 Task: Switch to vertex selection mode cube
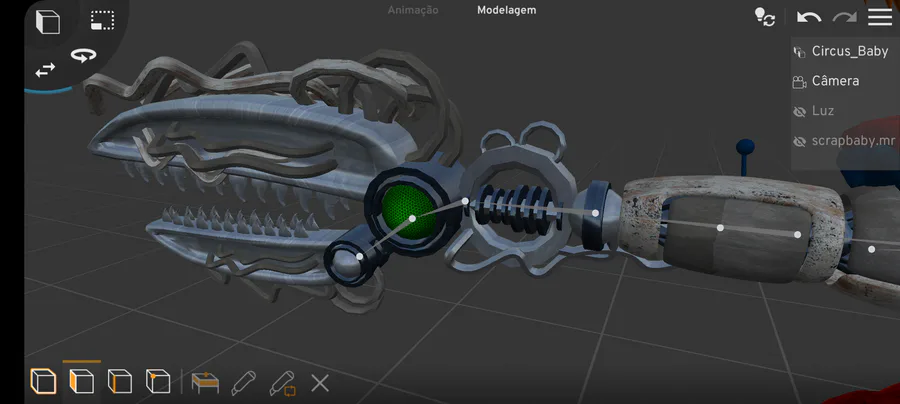158,381
